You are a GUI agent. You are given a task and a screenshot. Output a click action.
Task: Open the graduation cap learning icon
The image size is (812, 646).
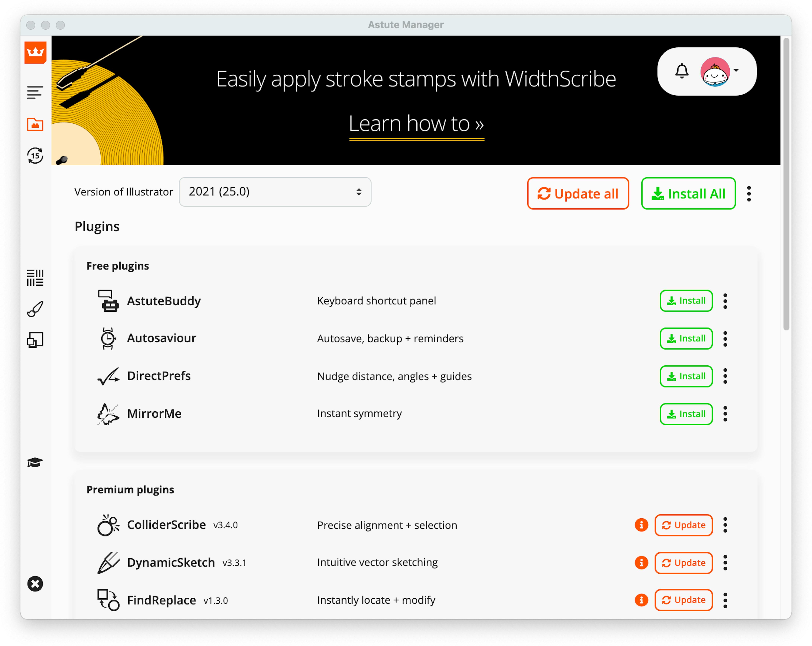coord(35,462)
